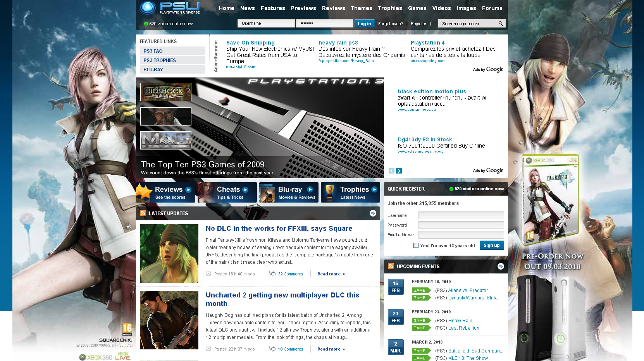Click the search magnifier icon

501,24
